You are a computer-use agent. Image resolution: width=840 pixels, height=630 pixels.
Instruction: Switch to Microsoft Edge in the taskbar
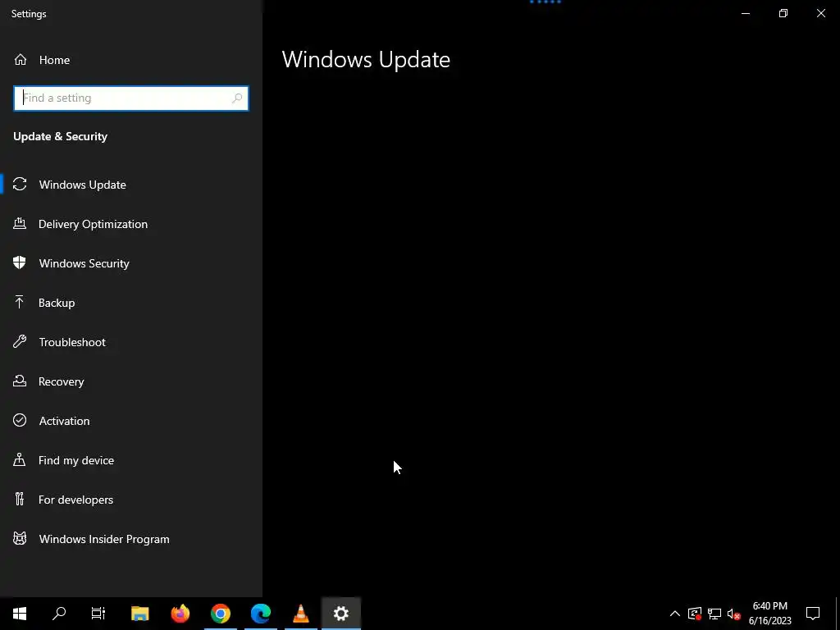[x=260, y=614]
